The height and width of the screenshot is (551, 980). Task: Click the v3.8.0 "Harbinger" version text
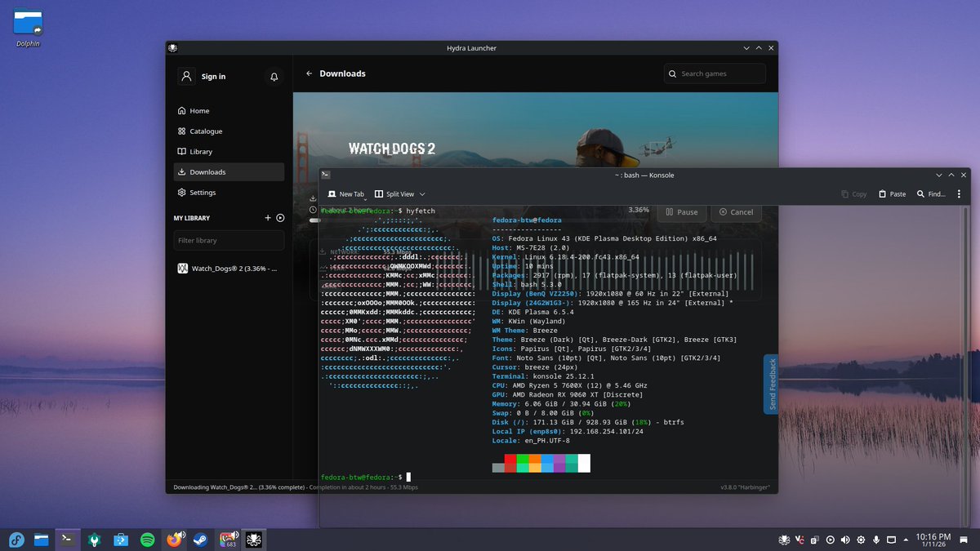(x=746, y=487)
